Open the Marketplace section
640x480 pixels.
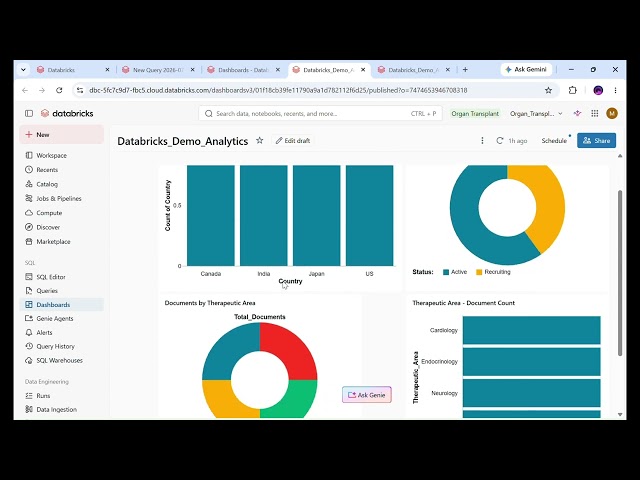(53, 242)
